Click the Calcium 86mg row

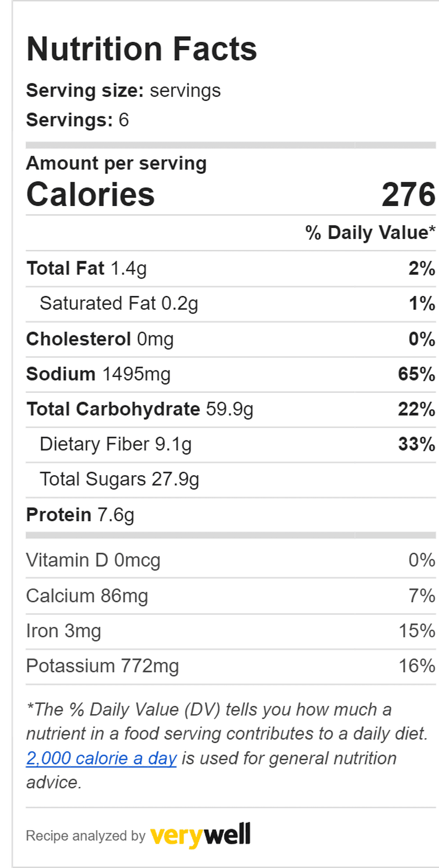231,596
